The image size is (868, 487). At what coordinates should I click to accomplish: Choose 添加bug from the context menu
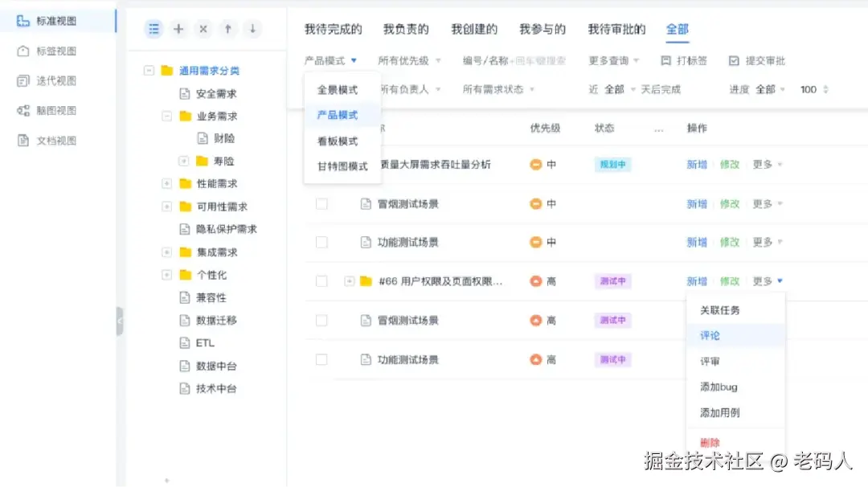[719, 387]
